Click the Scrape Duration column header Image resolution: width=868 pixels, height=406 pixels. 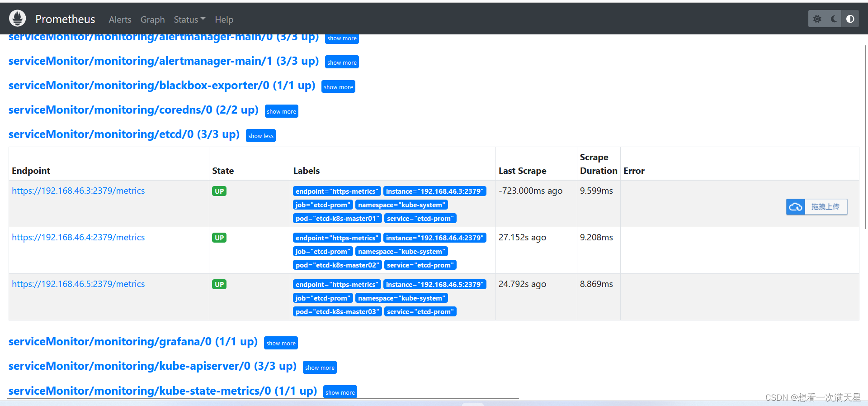point(599,164)
